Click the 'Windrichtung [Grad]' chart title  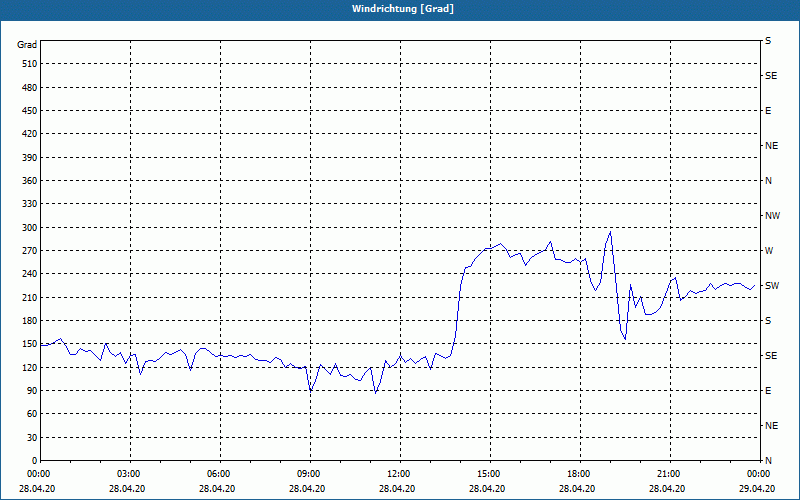(403, 9)
